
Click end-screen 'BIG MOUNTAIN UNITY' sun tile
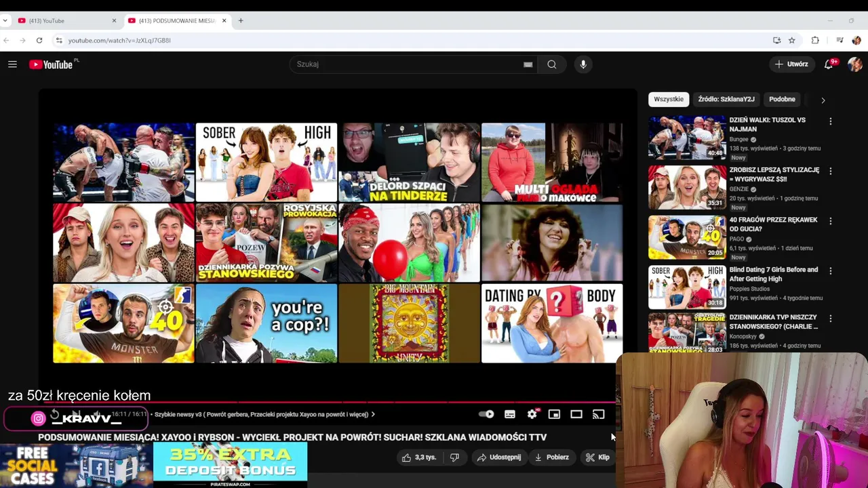click(409, 323)
